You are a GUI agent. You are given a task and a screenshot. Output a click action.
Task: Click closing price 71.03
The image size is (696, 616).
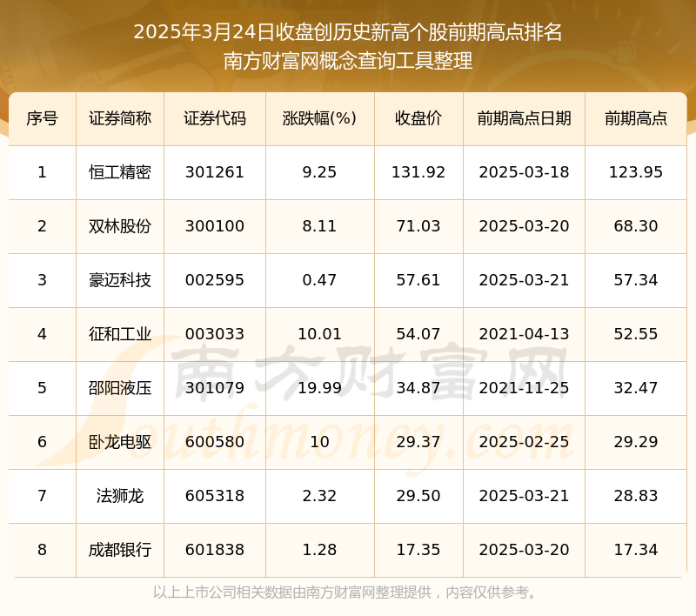pyautogui.click(x=418, y=226)
